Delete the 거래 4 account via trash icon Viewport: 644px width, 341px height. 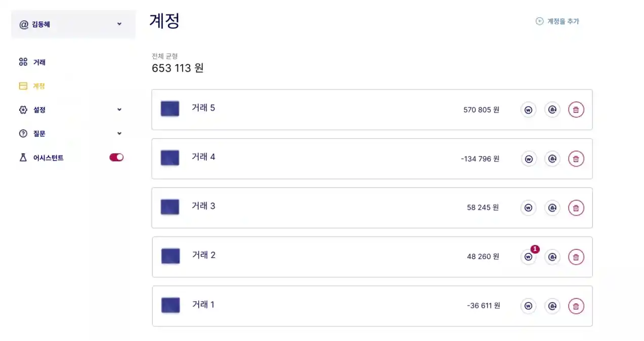click(x=576, y=159)
